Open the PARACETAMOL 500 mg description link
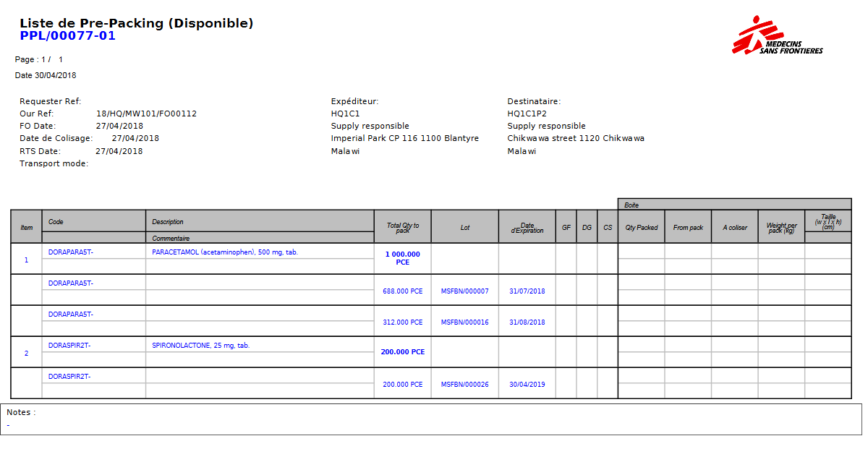The image size is (868, 449). point(225,252)
